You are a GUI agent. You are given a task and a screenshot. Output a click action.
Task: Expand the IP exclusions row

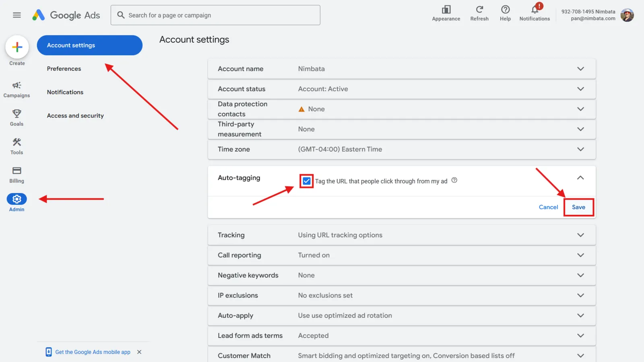pyautogui.click(x=402, y=295)
